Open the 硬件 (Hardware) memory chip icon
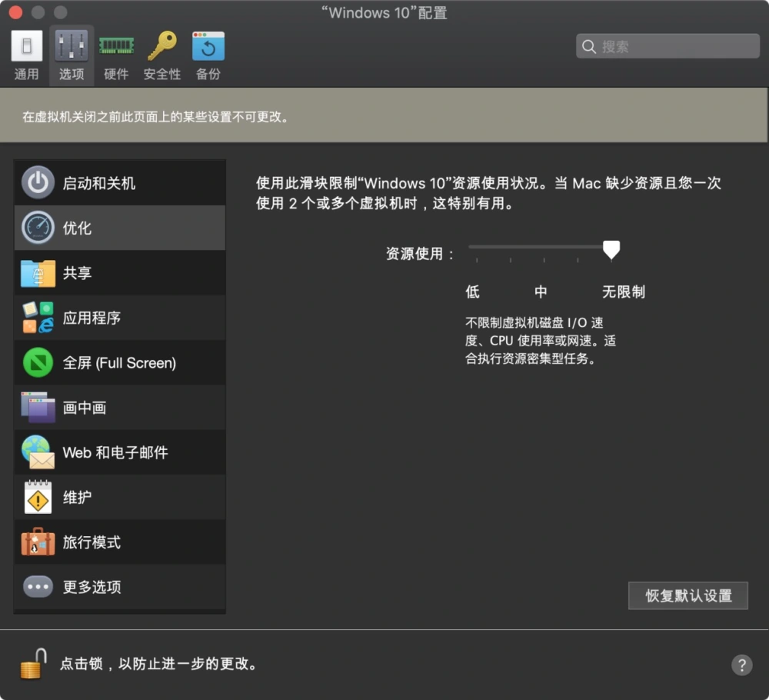Image resolution: width=769 pixels, height=700 pixels. [x=116, y=46]
